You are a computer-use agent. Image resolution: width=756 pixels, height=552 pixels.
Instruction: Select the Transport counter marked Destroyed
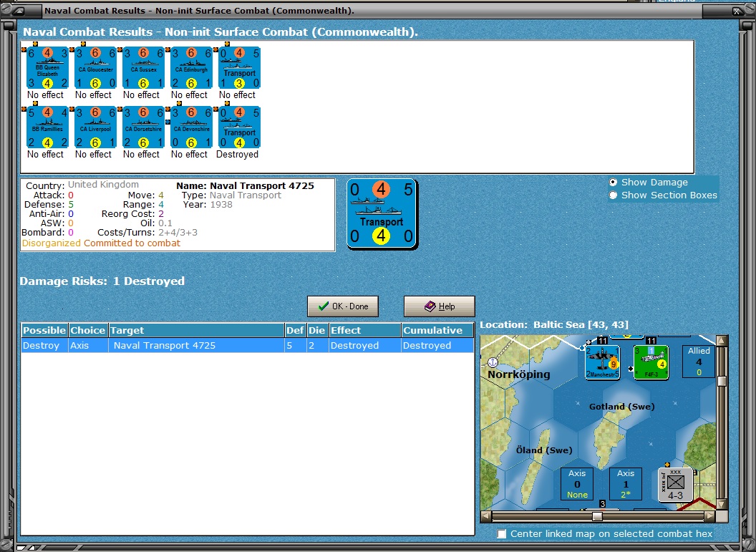240,127
